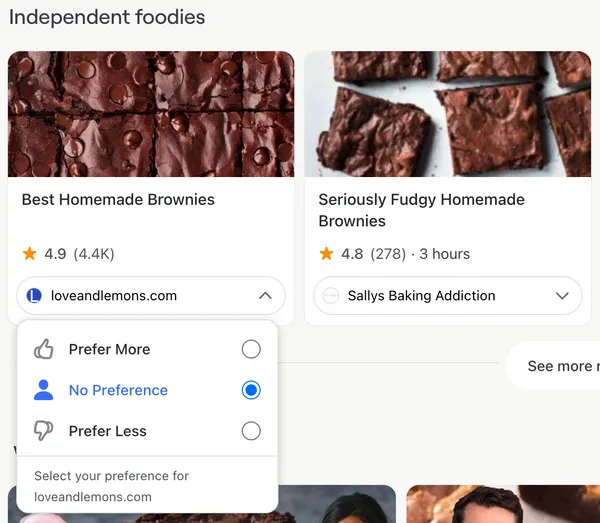
Task: Select the Prefer Less radio button
Action: coord(251,431)
